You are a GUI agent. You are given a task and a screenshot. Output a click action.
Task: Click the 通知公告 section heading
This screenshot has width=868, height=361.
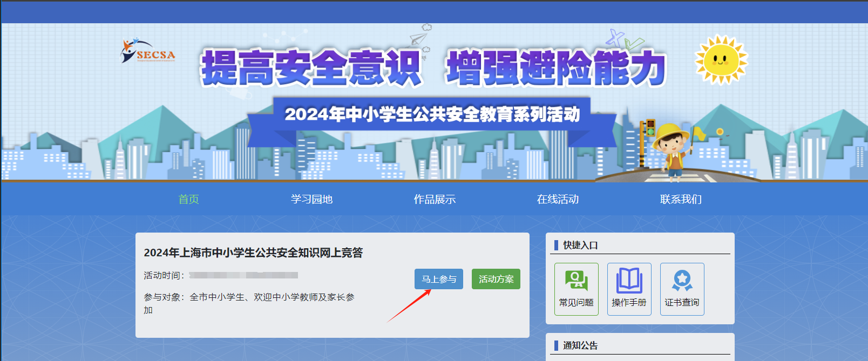click(580, 346)
